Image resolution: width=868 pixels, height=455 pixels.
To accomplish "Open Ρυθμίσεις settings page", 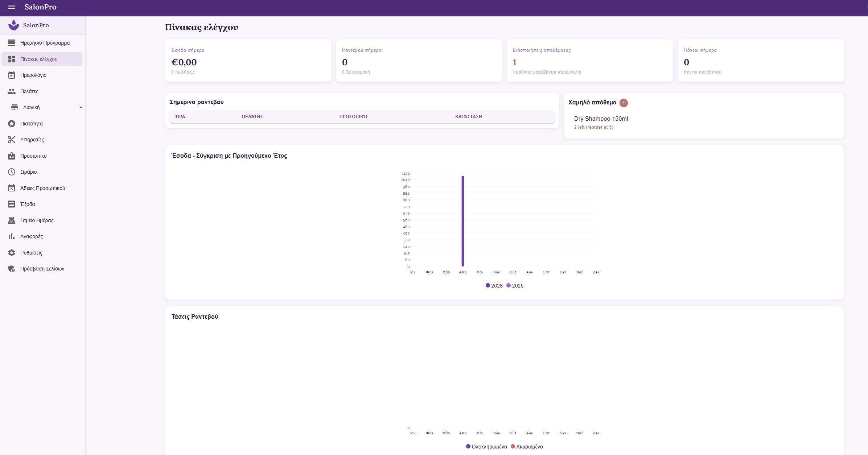I will click(42, 253).
